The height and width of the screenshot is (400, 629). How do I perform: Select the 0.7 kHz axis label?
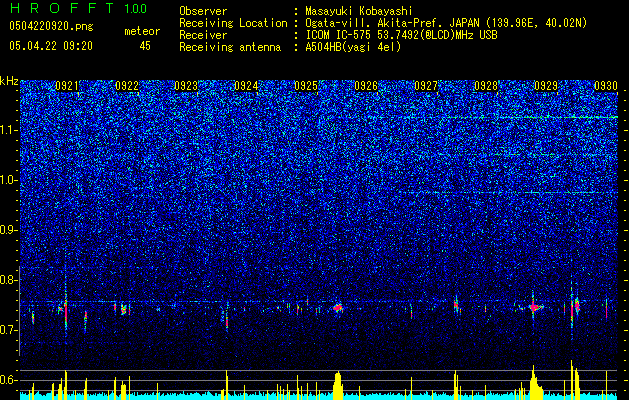pyautogui.click(x=9, y=330)
